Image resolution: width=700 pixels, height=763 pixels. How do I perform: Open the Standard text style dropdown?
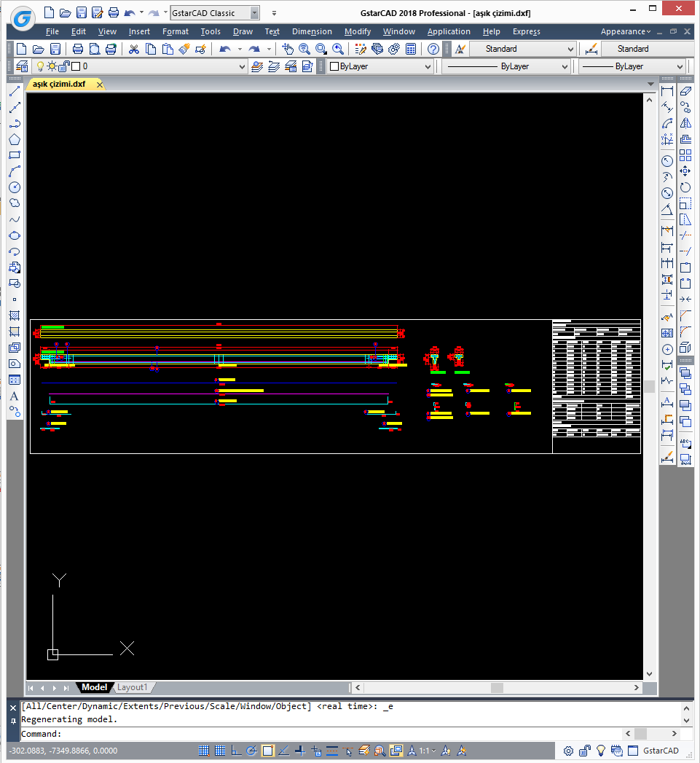(x=570, y=49)
